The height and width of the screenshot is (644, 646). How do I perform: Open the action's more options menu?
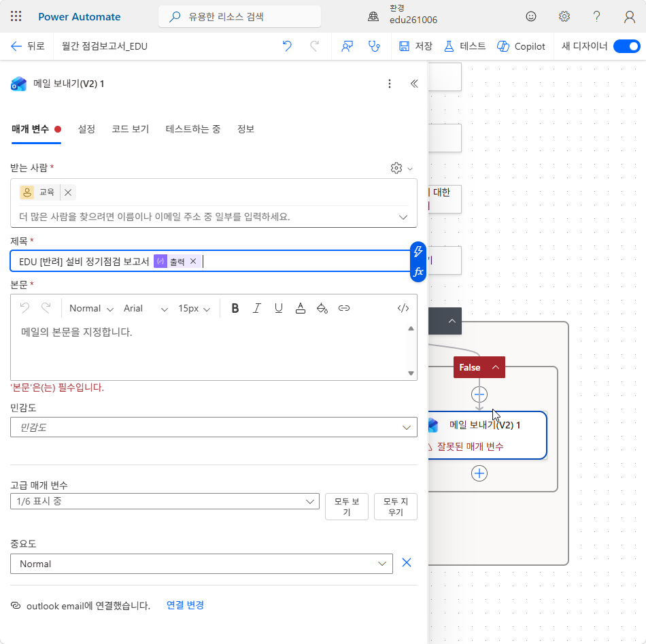click(390, 84)
